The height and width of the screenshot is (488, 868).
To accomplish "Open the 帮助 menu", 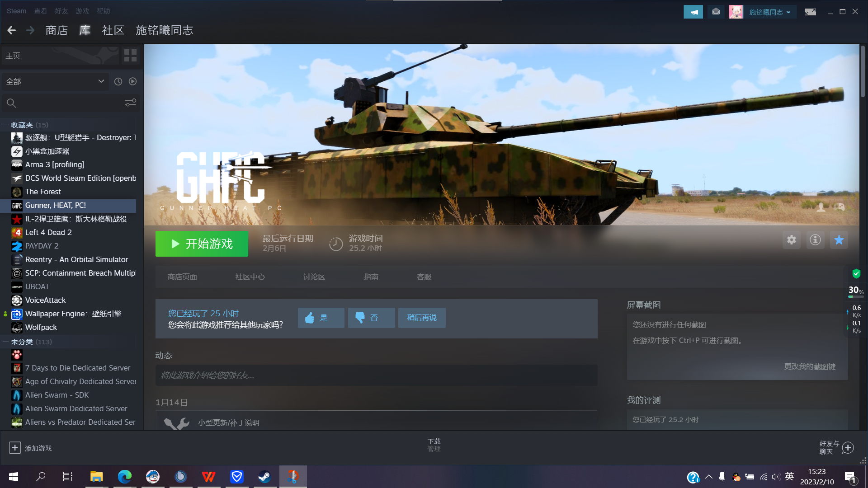I will click(x=104, y=11).
